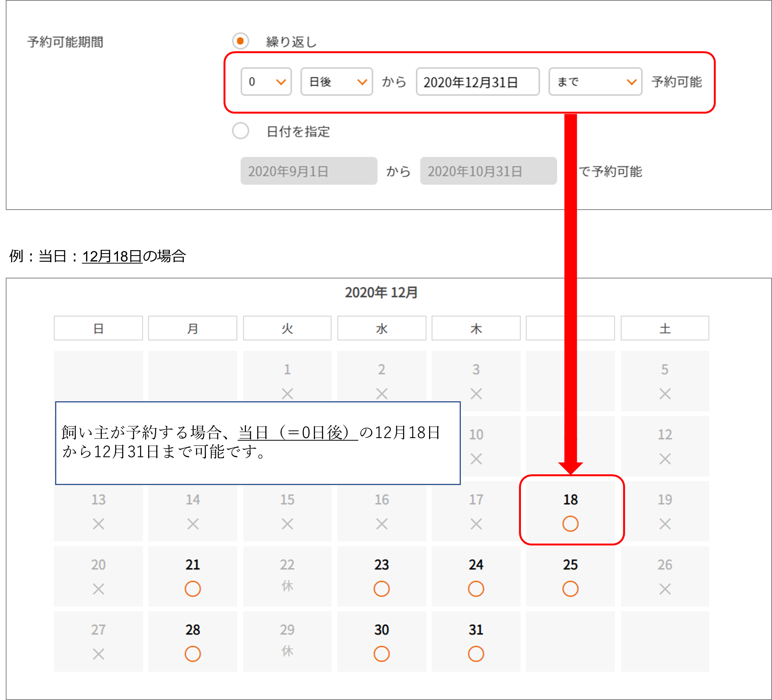Click the 月 weekday header
Screen dimensions: 772x700
click(193, 328)
